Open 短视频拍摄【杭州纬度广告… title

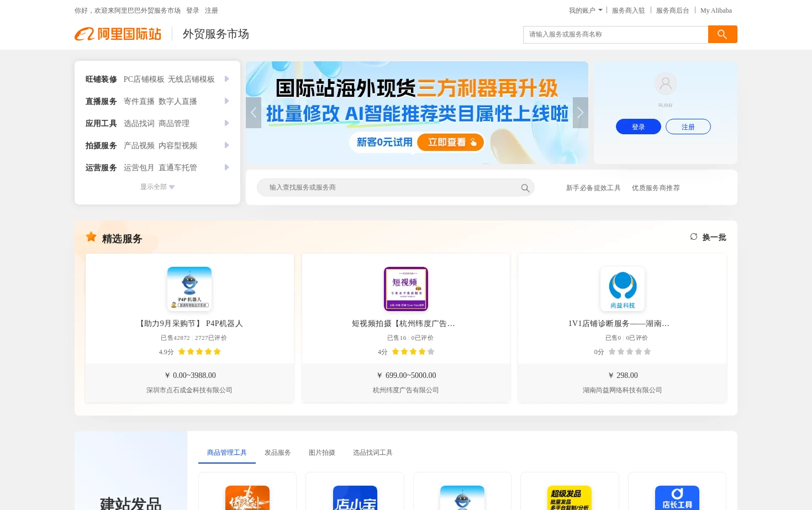click(403, 324)
